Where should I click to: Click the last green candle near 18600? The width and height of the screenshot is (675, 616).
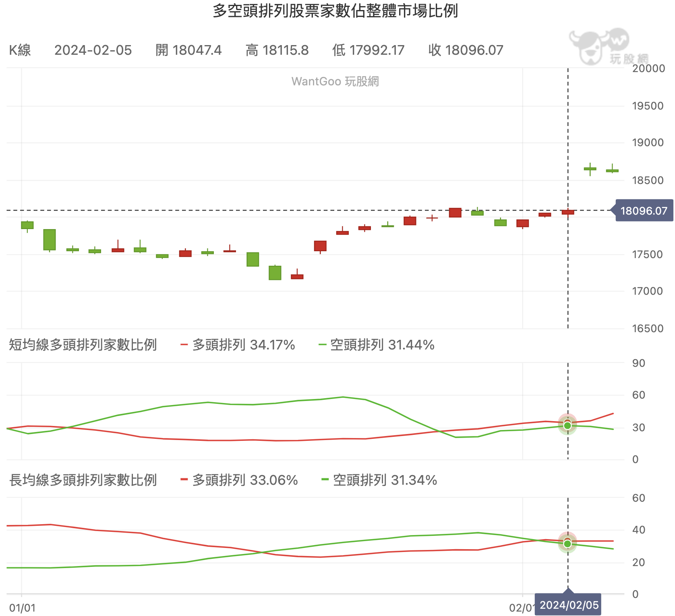(612, 170)
